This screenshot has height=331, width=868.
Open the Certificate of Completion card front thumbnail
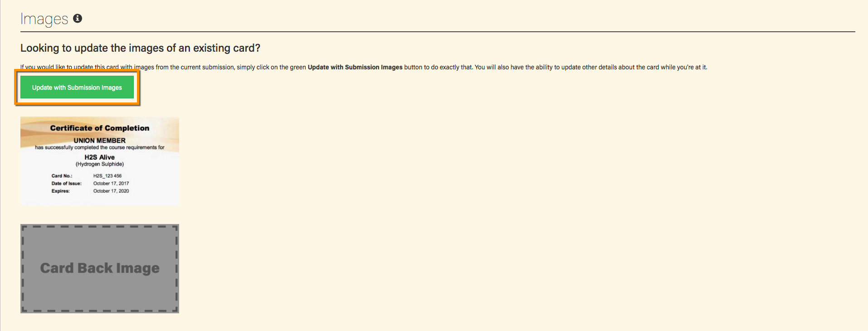[x=100, y=161]
